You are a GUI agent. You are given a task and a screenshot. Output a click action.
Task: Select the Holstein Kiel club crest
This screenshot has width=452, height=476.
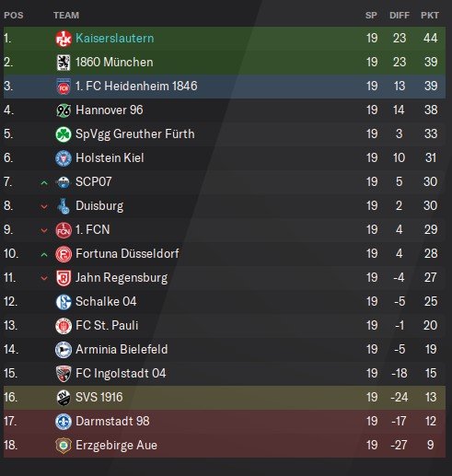click(x=64, y=158)
